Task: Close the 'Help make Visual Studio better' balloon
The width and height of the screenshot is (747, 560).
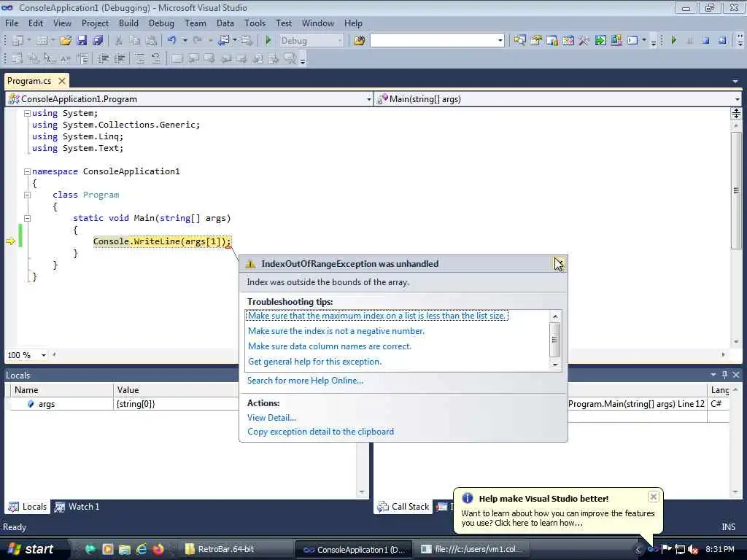Action: [653, 497]
